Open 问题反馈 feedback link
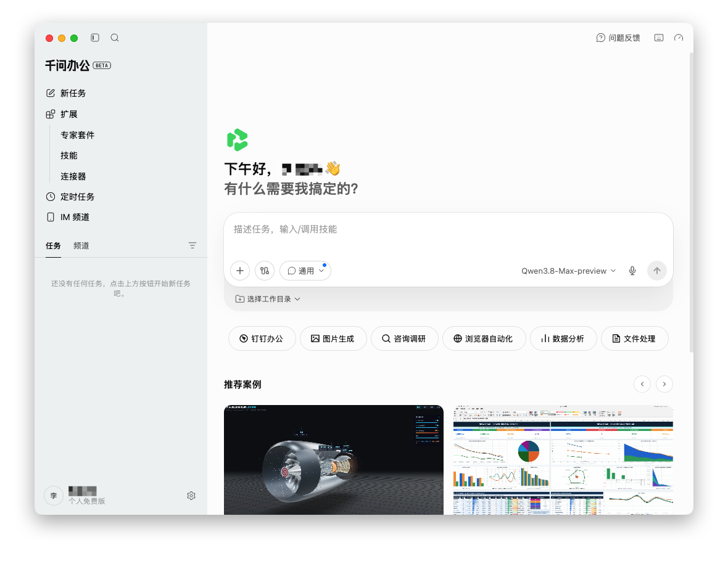 [618, 38]
